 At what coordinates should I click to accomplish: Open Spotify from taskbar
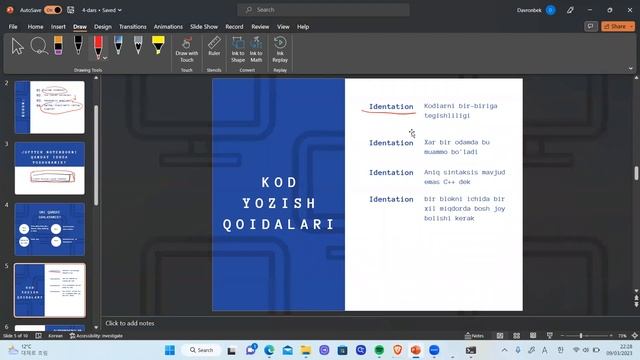click(x=379, y=350)
